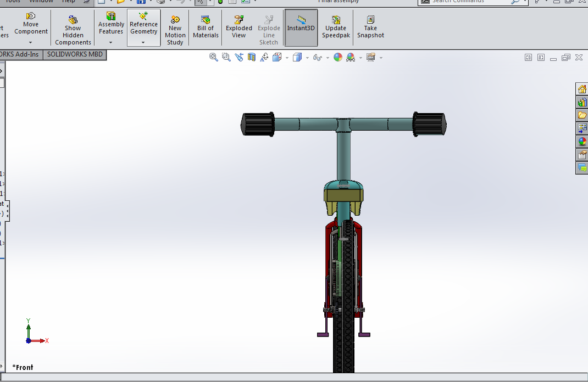Viewport: 588px width, 382px height.
Task: Click the View Orientation cube icon
Action: pos(277,57)
